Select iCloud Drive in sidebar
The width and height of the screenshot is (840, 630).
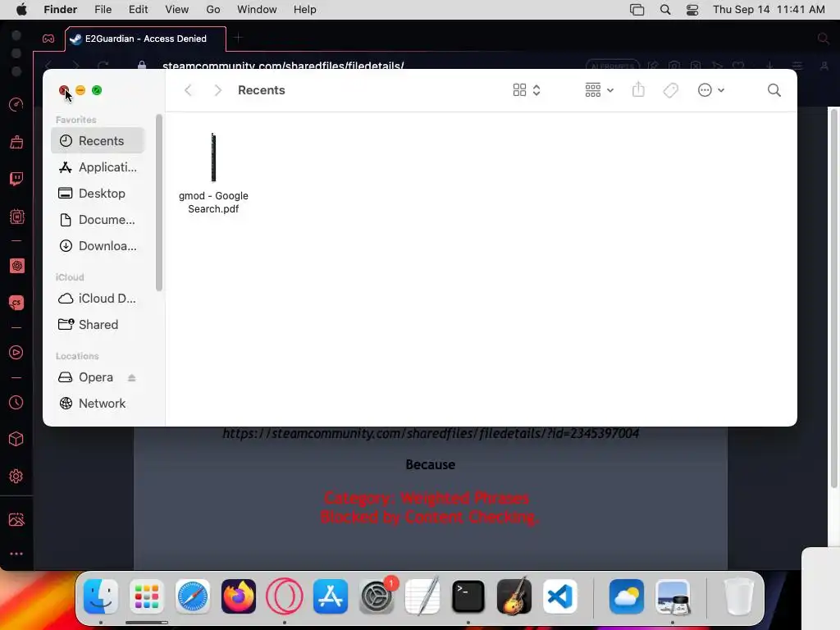pos(98,299)
